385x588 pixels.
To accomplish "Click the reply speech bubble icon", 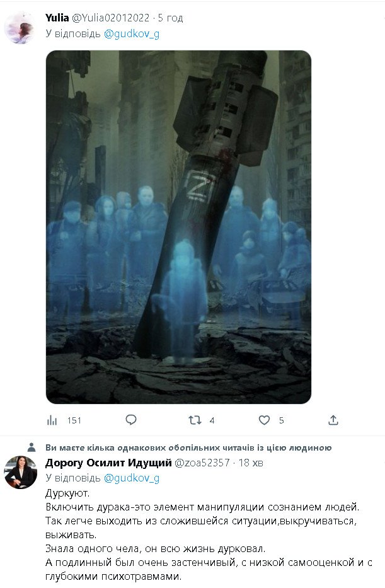I will [x=131, y=420].
